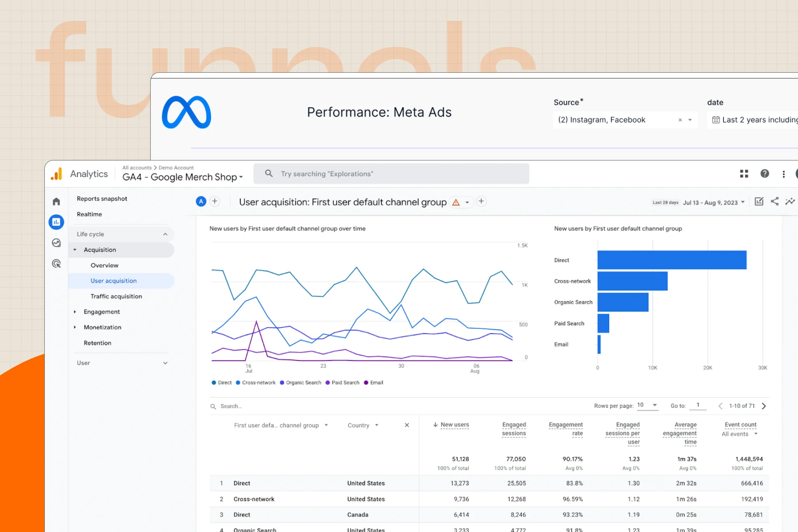Open the customize report edit icon

click(759, 202)
